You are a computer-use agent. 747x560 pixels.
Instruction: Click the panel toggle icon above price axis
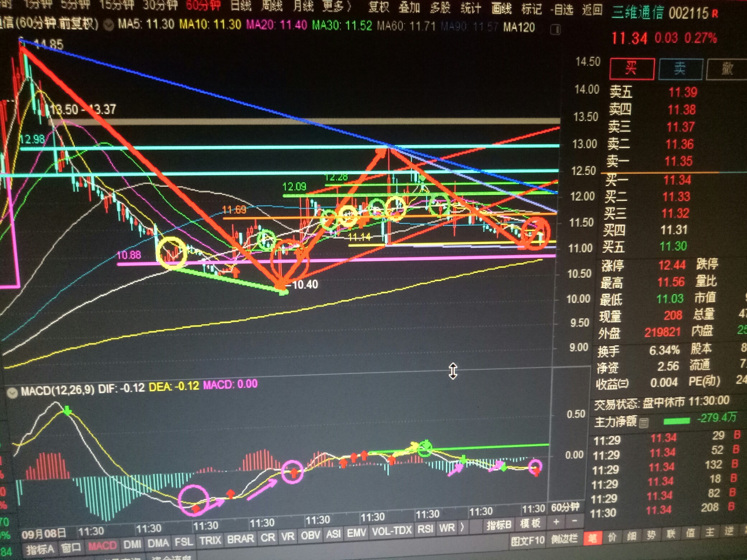(555, 29)
